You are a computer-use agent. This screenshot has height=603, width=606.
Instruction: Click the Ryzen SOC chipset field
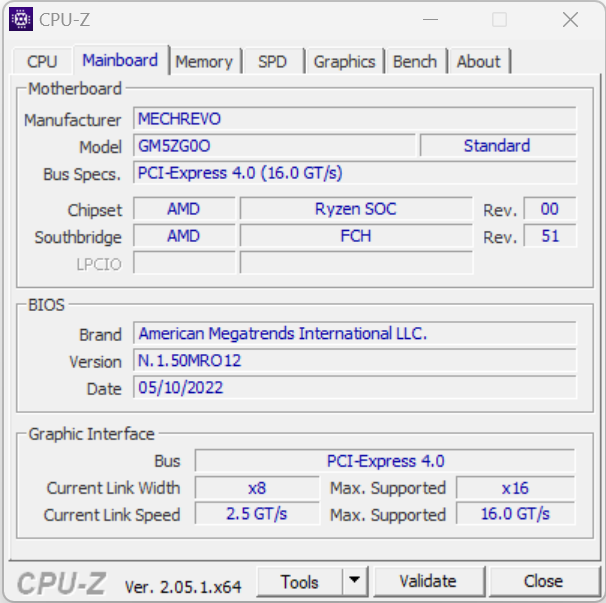tap(356, 209)
